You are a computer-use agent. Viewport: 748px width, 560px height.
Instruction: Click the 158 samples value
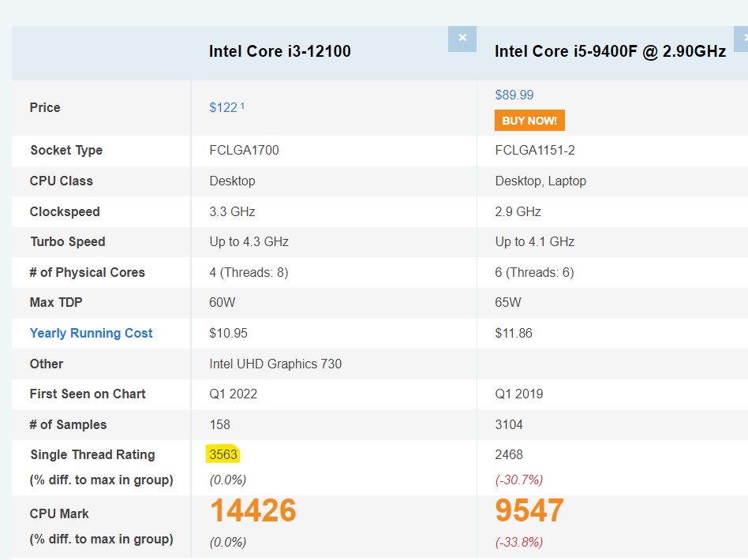220,424
